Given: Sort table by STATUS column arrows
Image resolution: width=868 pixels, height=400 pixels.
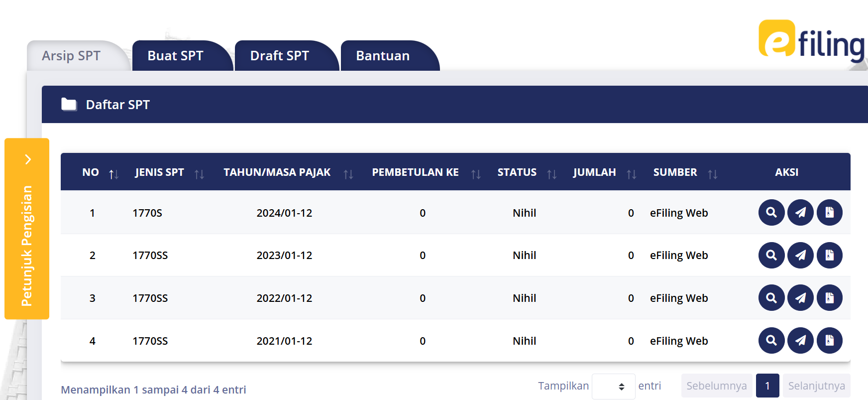Looking at the screenshot, I should pyautogui.click(x=551, y=173).
